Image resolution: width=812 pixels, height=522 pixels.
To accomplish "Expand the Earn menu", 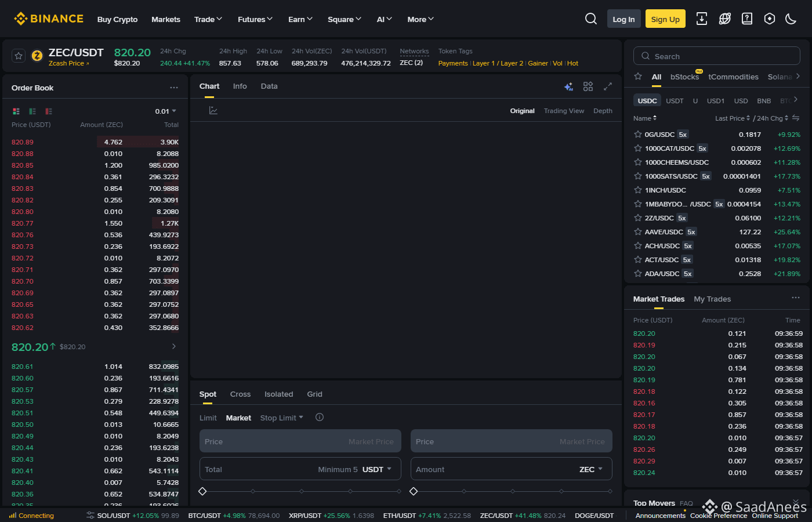I will click(300, 19).
